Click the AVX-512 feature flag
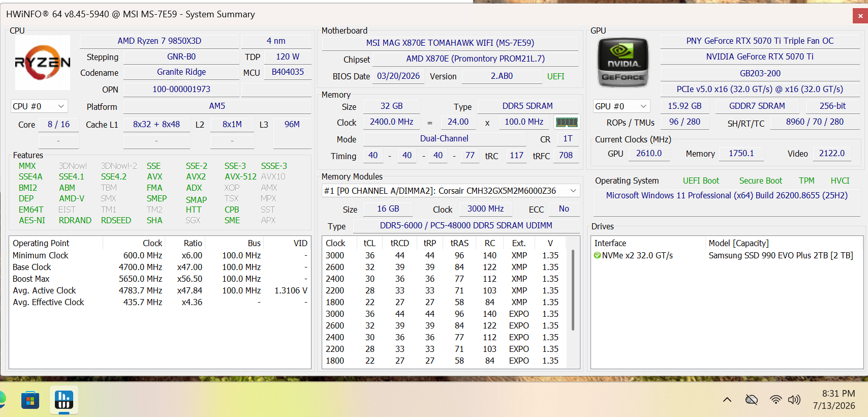Screen dimensions: 868x417 [x=240, y=177]
